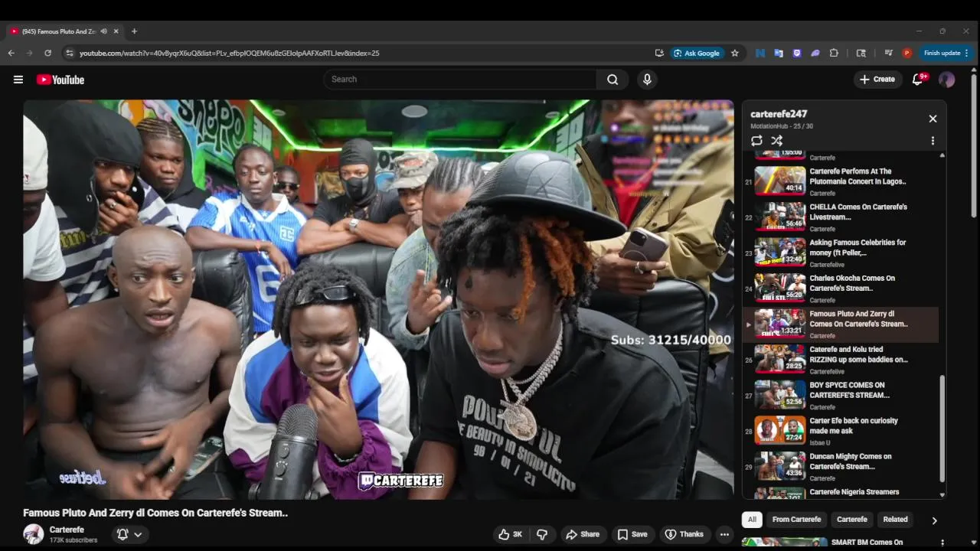Open options for SMART BM recommended video
The image size is (980, 551).
coord(942,543)
